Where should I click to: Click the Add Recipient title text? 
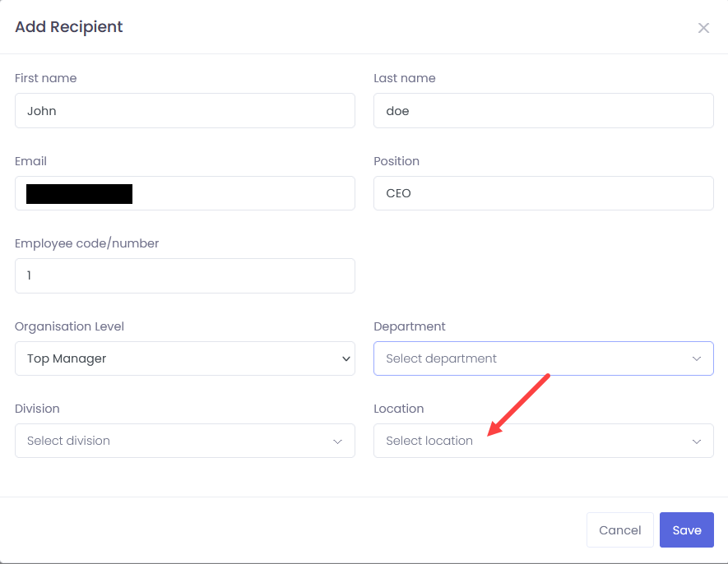tap(69, 27)
